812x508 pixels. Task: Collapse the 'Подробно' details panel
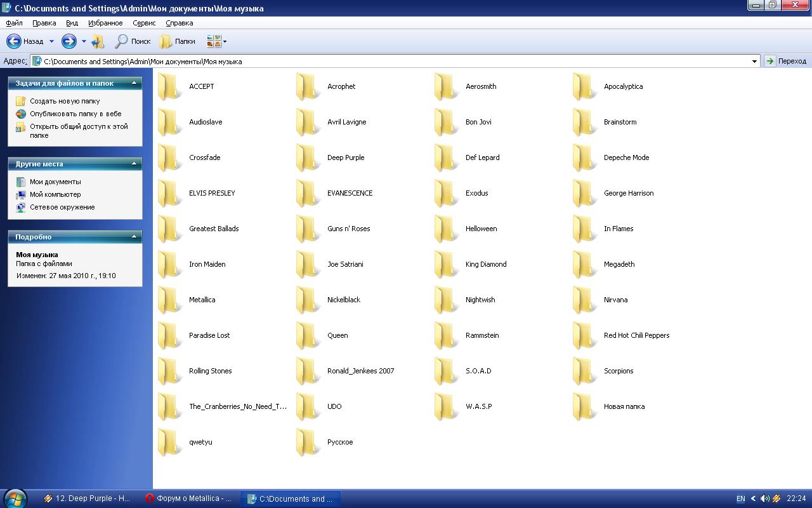coord(134,237)
